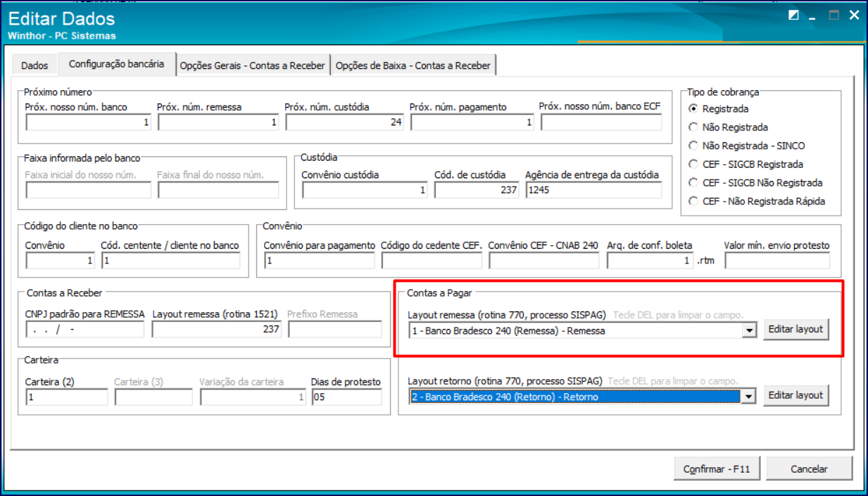The width and height of the screenshot is (868, 496).
Task: Select the Configuração bancária tab
Action: click(x=116, y=64)
